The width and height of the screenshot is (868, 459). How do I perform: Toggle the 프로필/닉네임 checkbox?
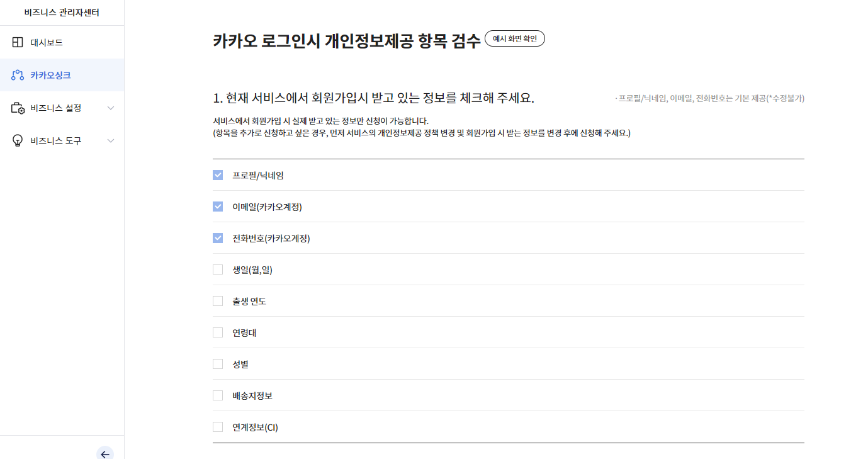click(218, 175)
